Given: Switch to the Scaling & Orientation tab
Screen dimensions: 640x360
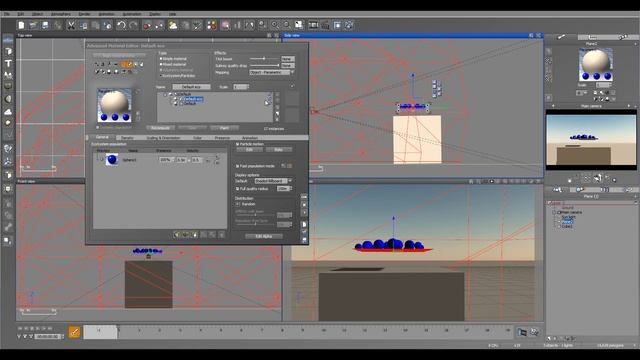Looking at the screenshot, I should (163, 138).
